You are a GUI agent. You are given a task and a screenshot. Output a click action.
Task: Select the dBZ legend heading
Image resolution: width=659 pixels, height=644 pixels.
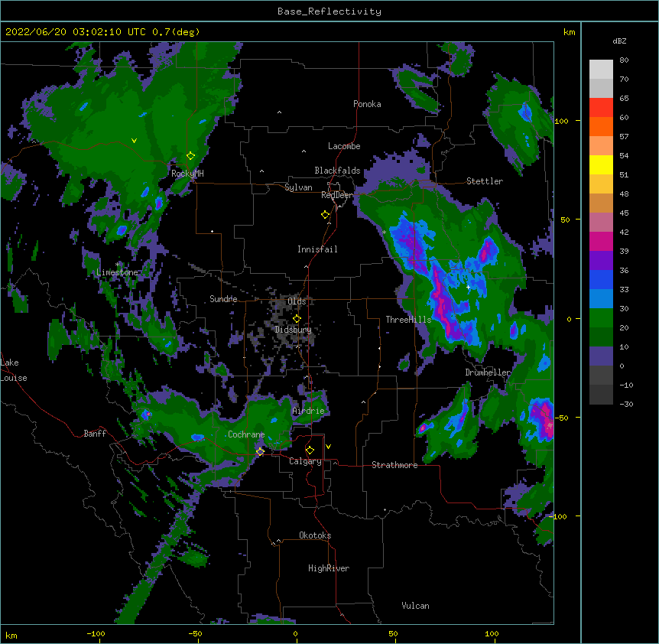[619, 41]
